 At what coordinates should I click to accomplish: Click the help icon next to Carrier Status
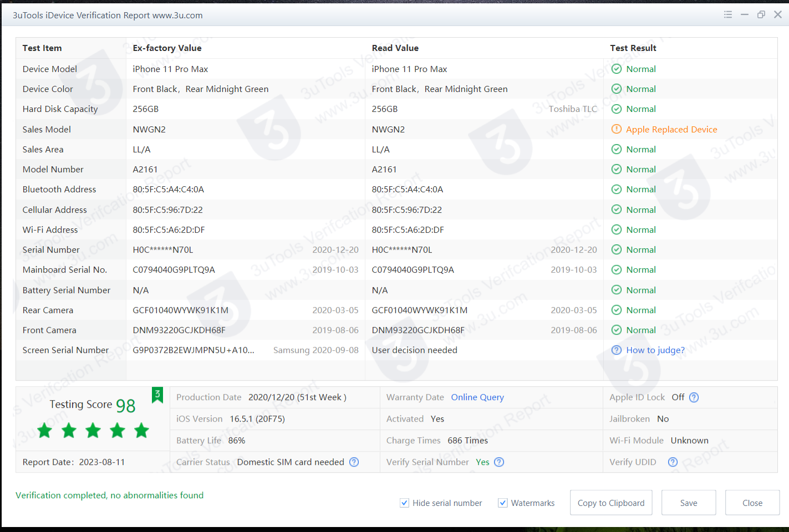(x=354, y=462)
